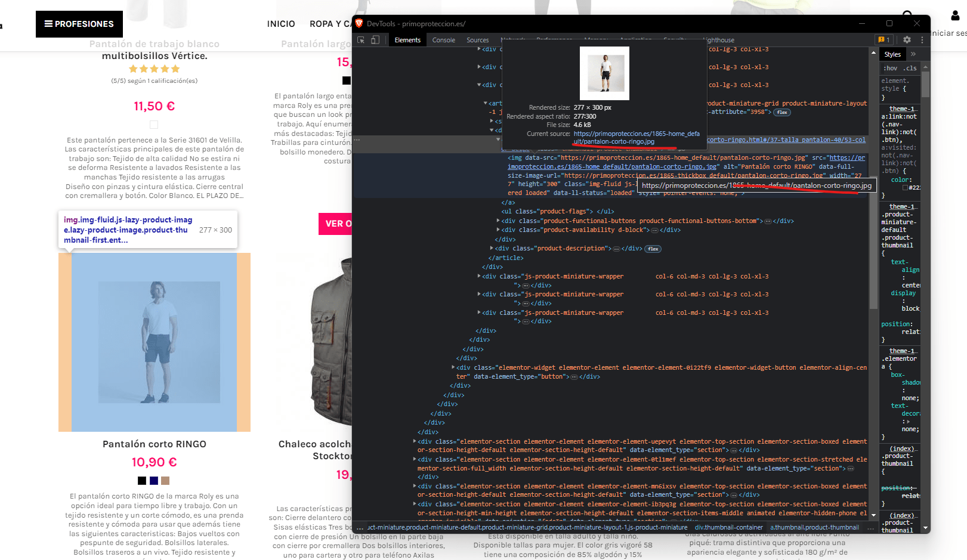Toggle the .cls class editor
Viewport: 967px width, 560px height.
(x=910, y=68)
